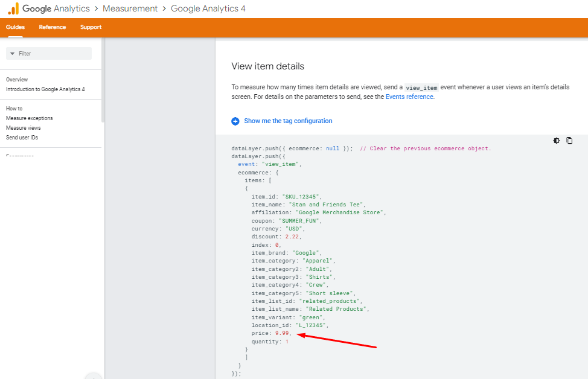Click the filter icon in sidebar
The width and height of the screenshot is (588, 379).
pos(12,54)
